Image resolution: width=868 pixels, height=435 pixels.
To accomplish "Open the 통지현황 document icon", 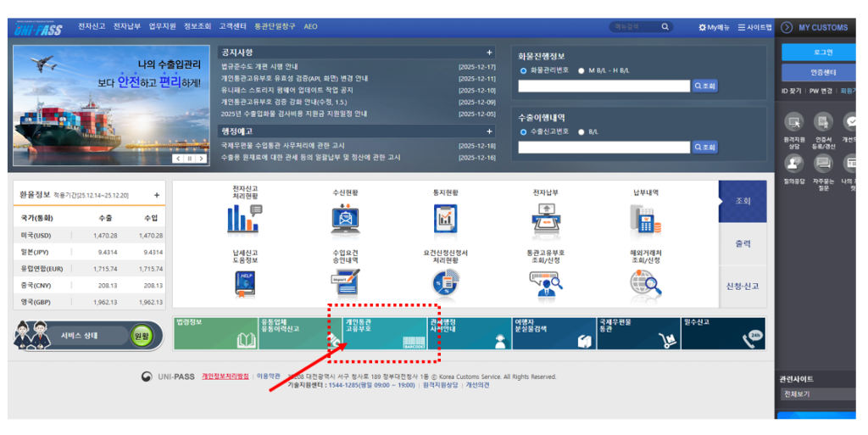I will coord(445,219).
